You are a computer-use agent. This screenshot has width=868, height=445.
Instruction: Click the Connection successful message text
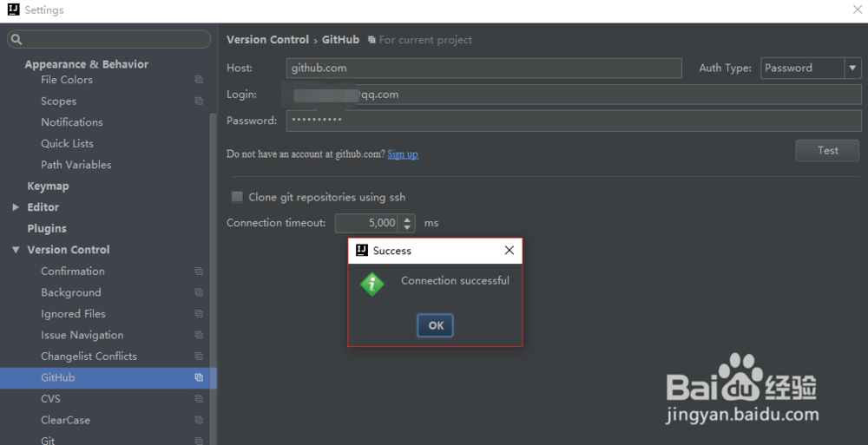coord(455,280)
